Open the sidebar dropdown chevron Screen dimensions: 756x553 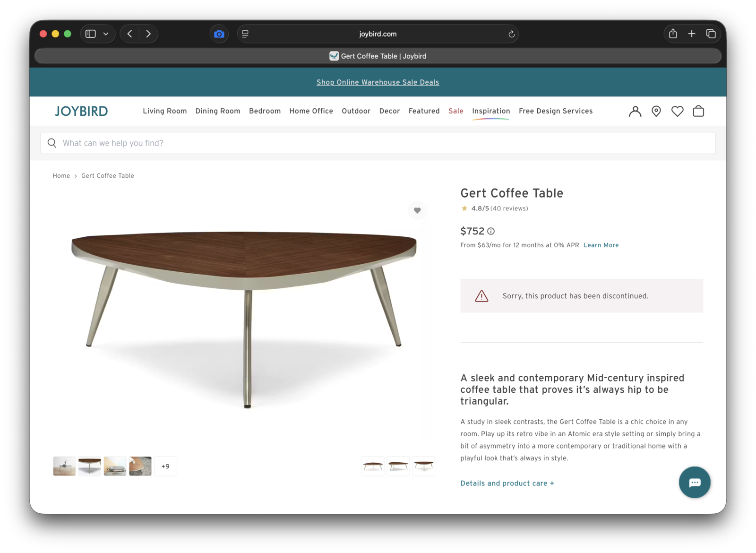106,34
